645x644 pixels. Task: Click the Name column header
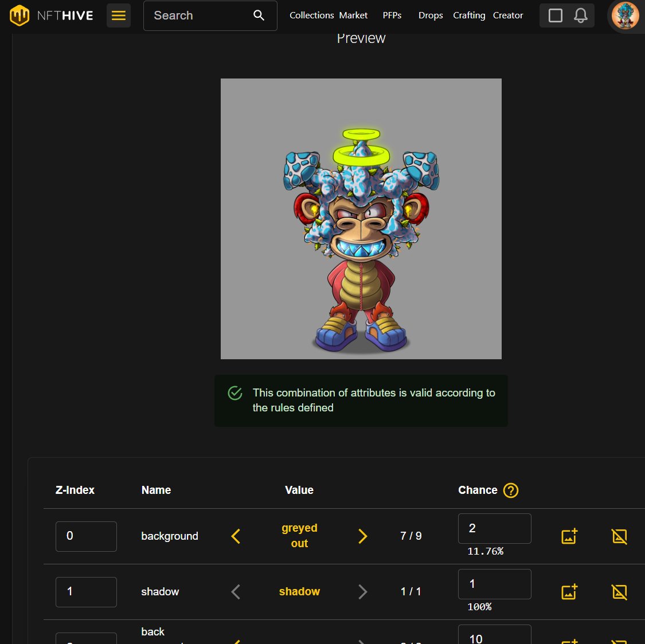point(156,490)
